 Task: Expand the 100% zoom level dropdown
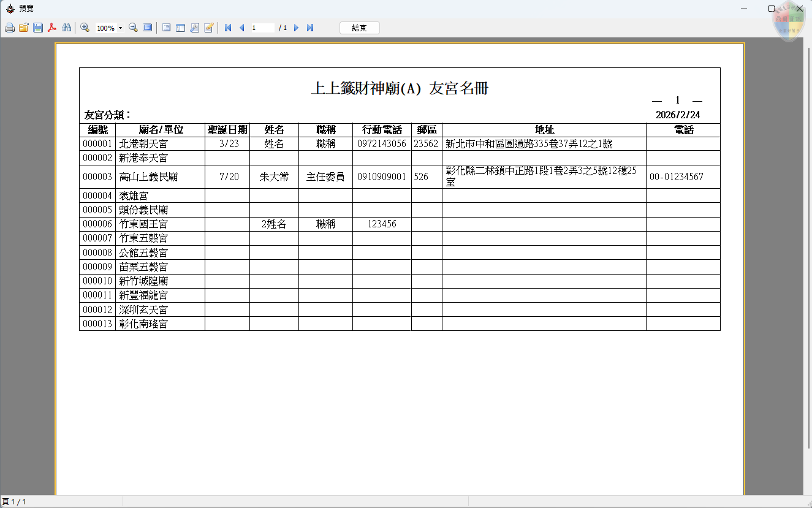point(120,28)
